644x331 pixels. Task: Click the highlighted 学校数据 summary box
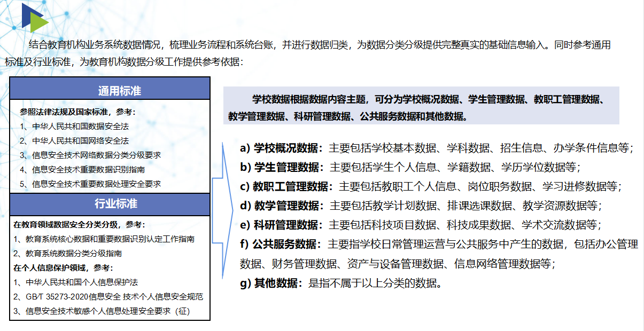coord(421,107)
